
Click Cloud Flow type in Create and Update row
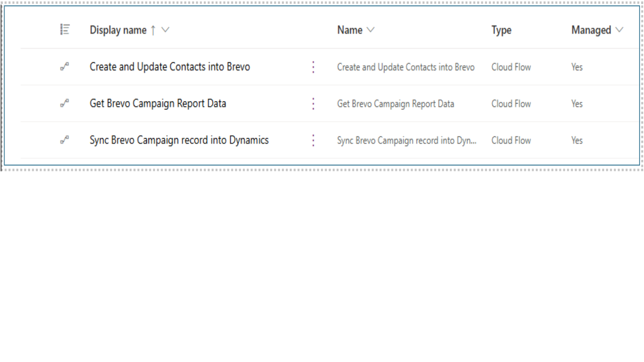click(x=511, y=67)
